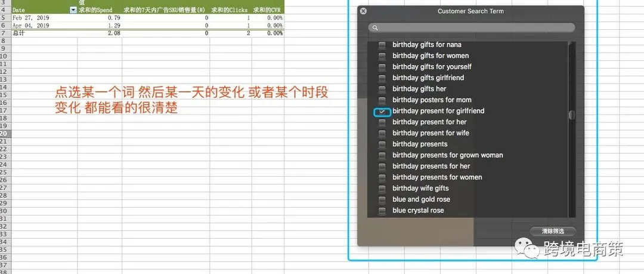
Task: Check 'birthday presents for her' checkbox
Action: [x=382, y=167]
